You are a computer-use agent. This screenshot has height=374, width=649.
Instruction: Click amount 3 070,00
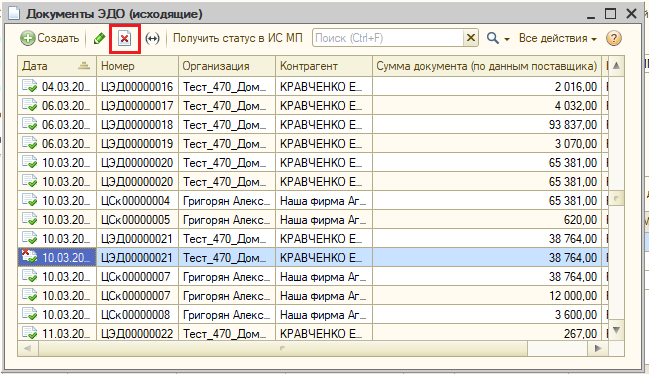(x=576, y=144)
